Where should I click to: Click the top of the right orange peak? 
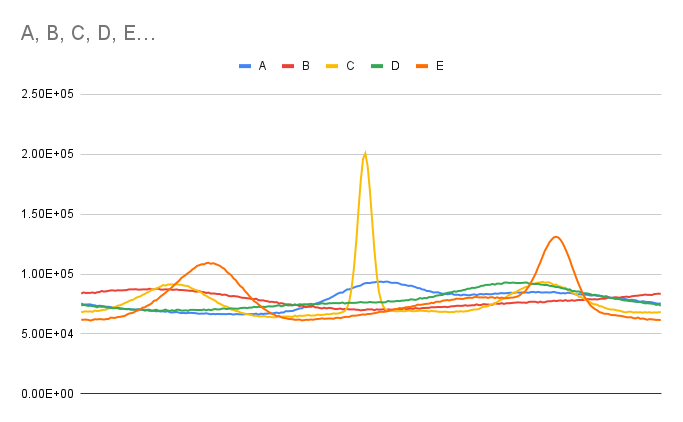(556, 237)
